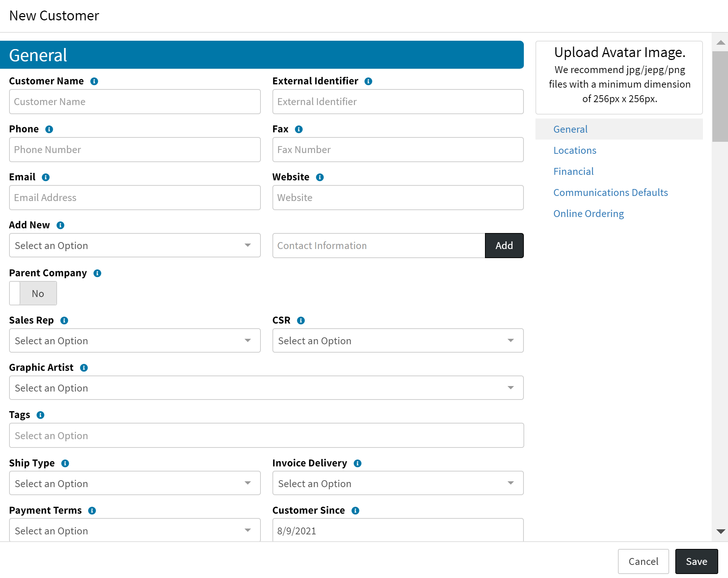This screenshot has width=728, height=578.
Task: Open the Ship Type dropdown
Action: (135, 483)
